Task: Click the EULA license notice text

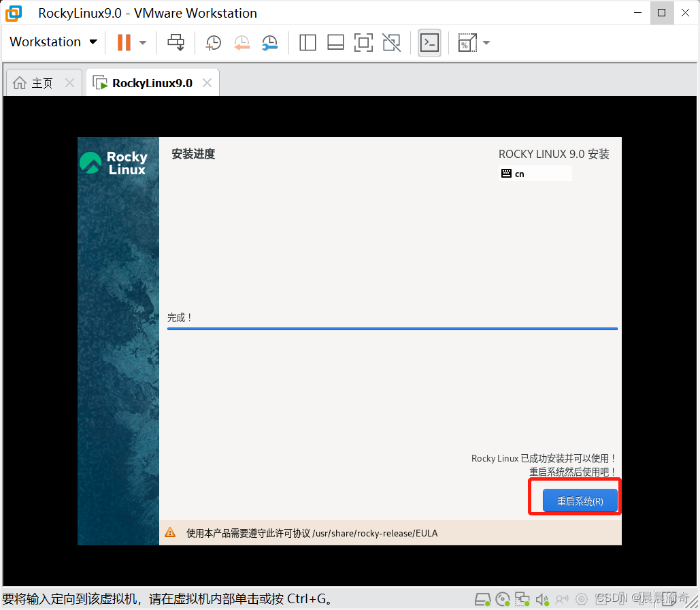Action: tap(312, 533)
